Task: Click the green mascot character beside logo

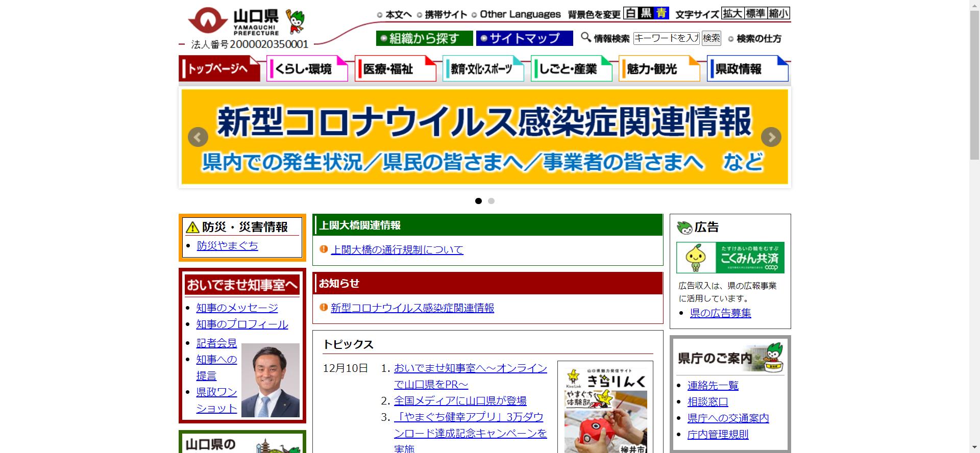Action: [x=295, y=22]
